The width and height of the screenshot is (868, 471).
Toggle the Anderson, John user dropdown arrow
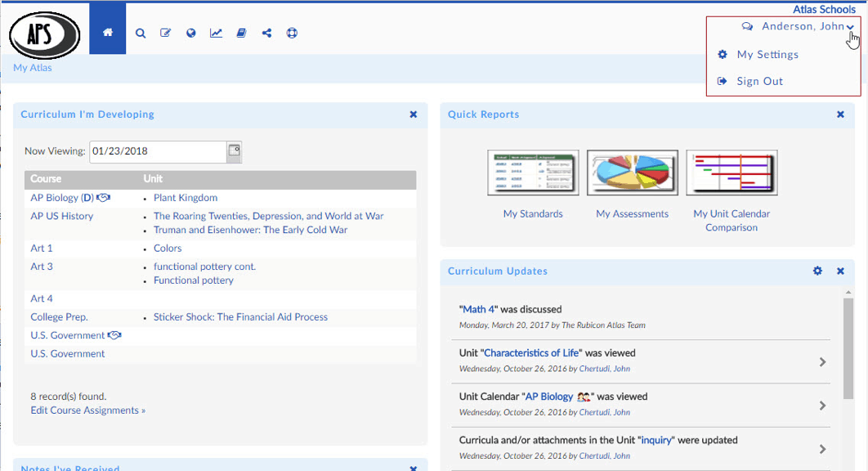[850, 27]
